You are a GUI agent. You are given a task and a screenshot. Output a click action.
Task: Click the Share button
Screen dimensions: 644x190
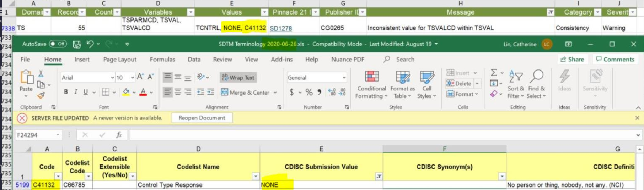572,59
